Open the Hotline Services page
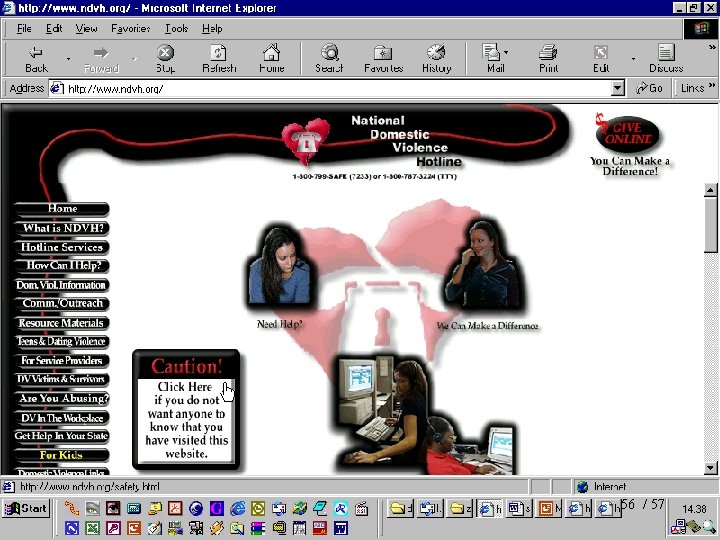Viewport: 720px width, 540px height. tap(62, 247)
